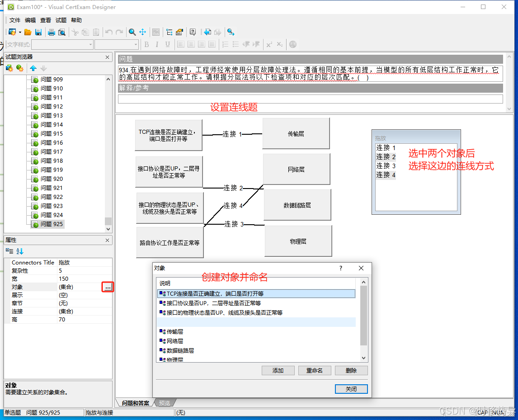This screenshot has height=420, width=518.
Task: Click the superscript x² icon
Action: [x=269, y=44]
